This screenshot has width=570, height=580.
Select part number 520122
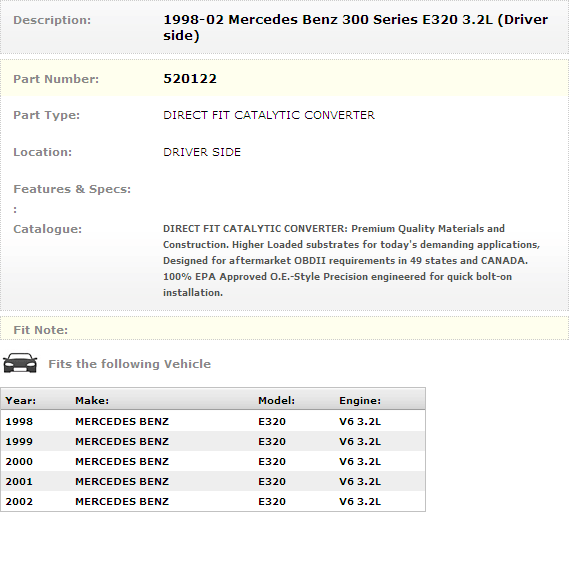tap(190, 79)
